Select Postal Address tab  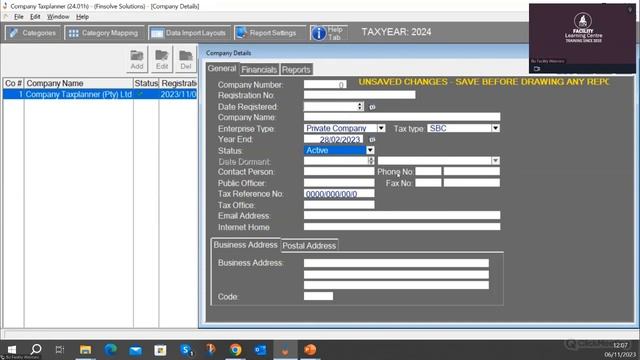point(309,245)
